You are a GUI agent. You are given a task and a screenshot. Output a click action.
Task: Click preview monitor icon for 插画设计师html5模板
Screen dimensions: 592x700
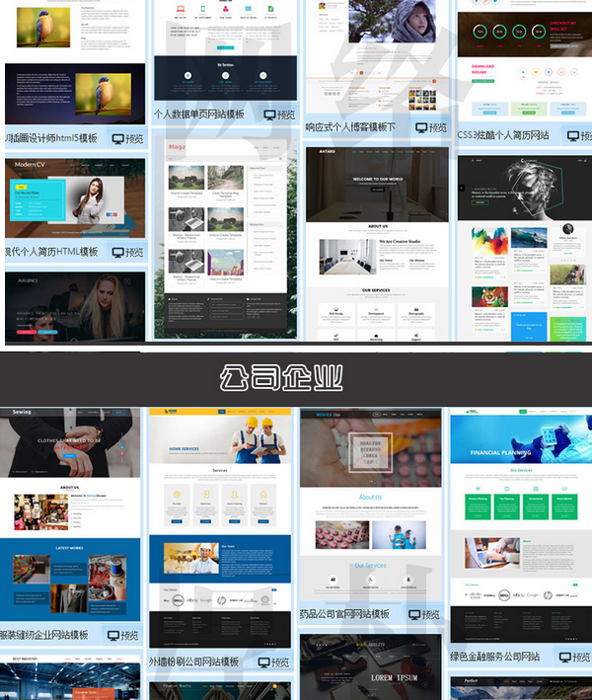pyautogui.click(x=118, y=139)
